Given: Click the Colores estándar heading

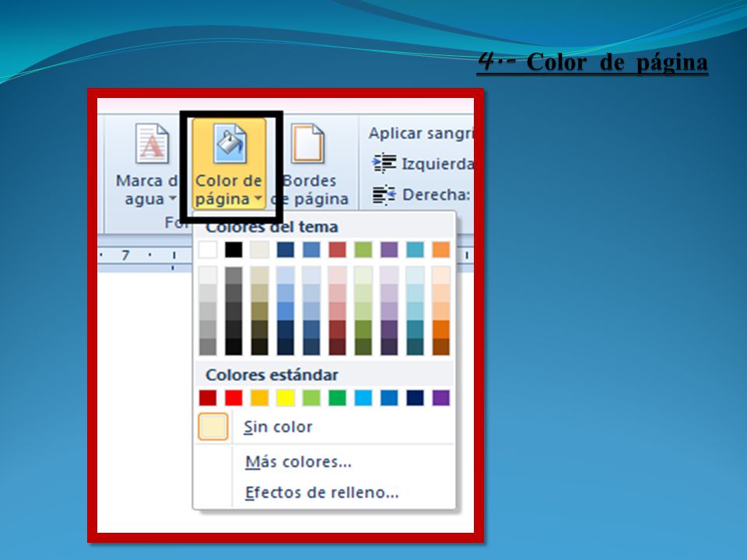Looking at the screenshot, I should pyautogui.click(x=272, y=375).
